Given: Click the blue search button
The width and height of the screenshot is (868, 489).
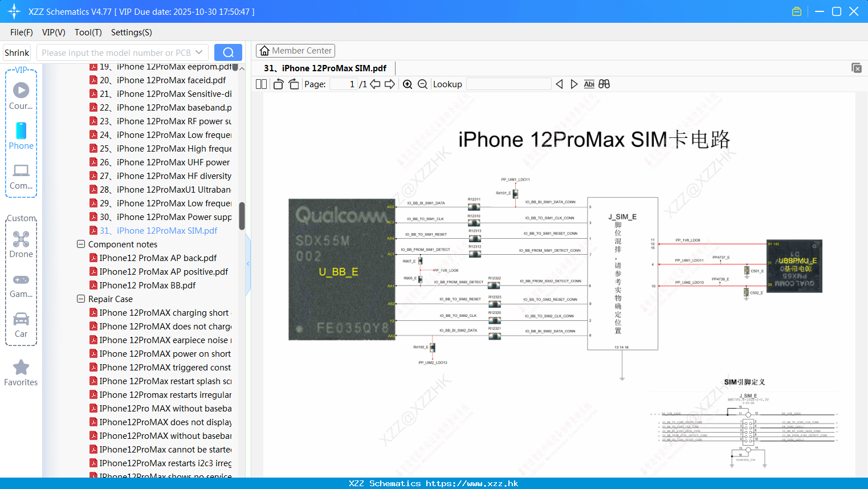Looking at the screenshot, I should pyautogui.click(x=228, y=52).
